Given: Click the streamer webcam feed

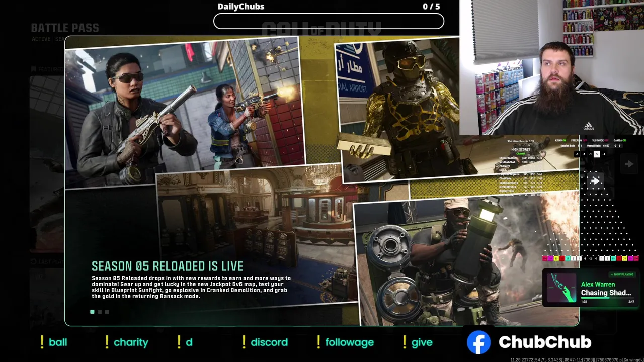Looking at the screenshot, I should tap(551, 67).
